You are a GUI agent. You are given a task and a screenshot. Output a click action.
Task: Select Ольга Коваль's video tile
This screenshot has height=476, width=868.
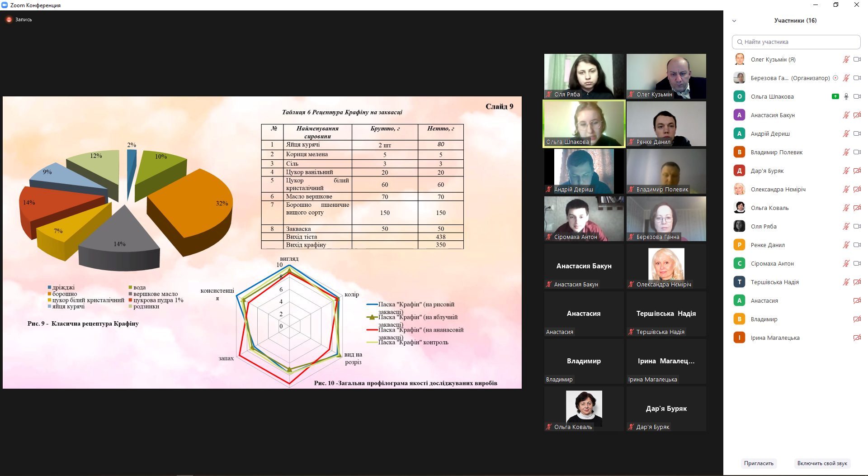click(x=584, y=409)
